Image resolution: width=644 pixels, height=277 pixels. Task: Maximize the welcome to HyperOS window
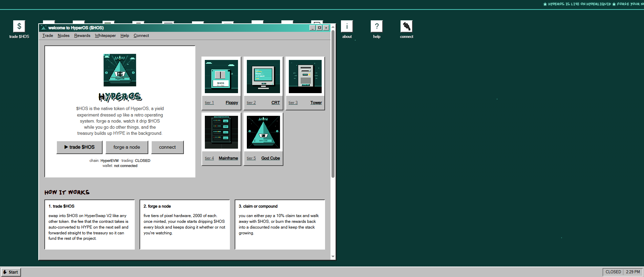point(319,28)
